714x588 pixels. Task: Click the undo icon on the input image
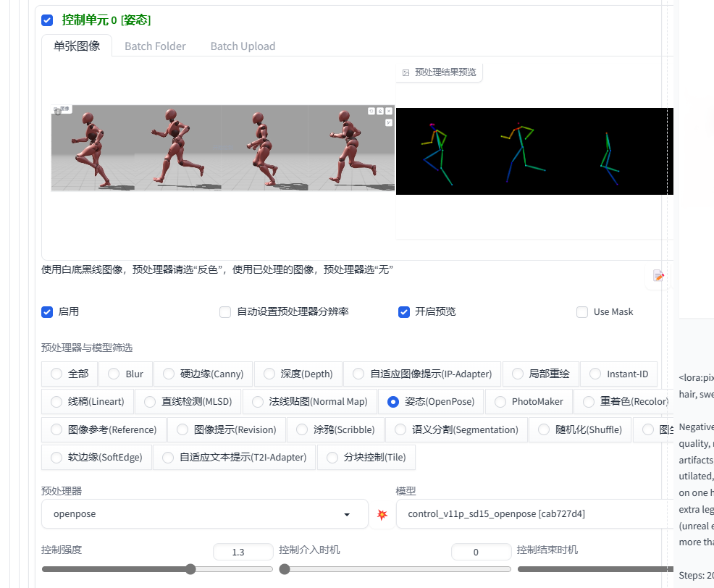tap(371, 111)
